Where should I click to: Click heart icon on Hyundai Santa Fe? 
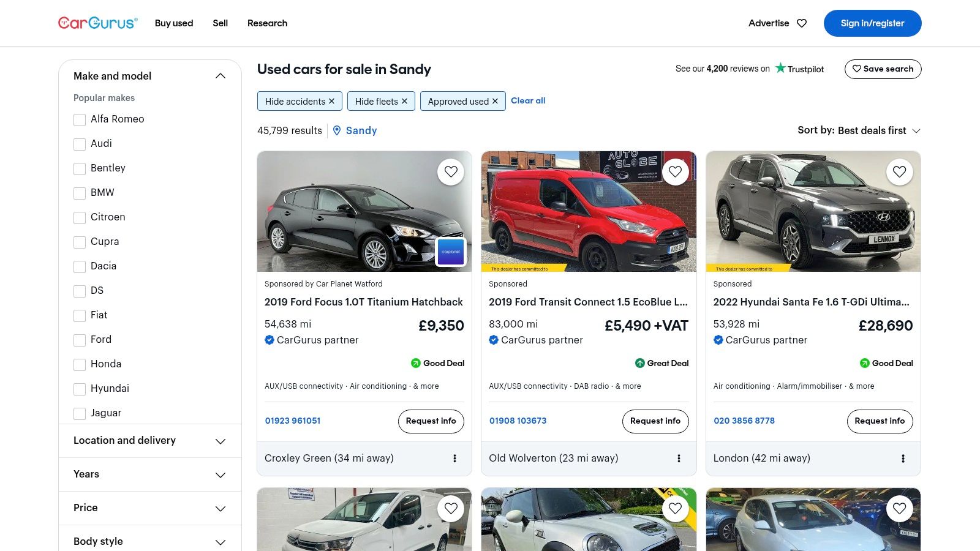tap(899, 172)
